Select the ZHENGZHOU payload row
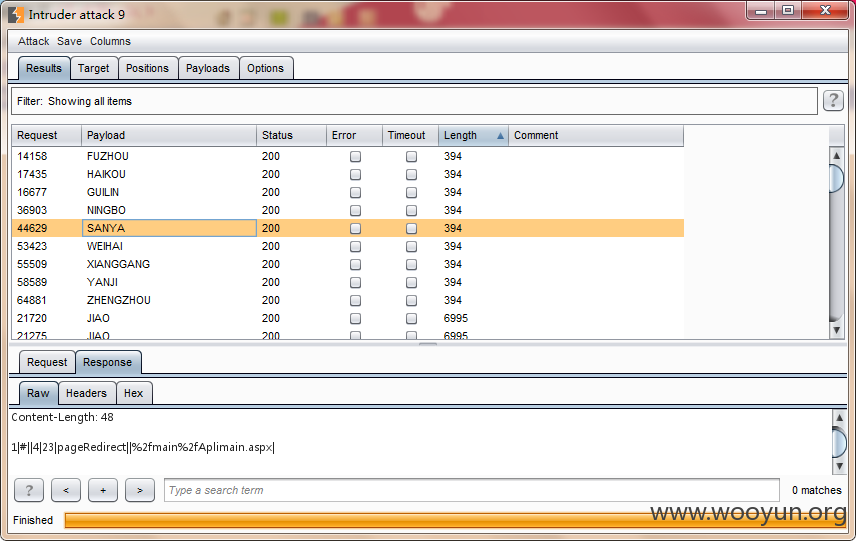The height and width of the screenshot is (541, 856). pyautogui.click(x=347, y=300)
